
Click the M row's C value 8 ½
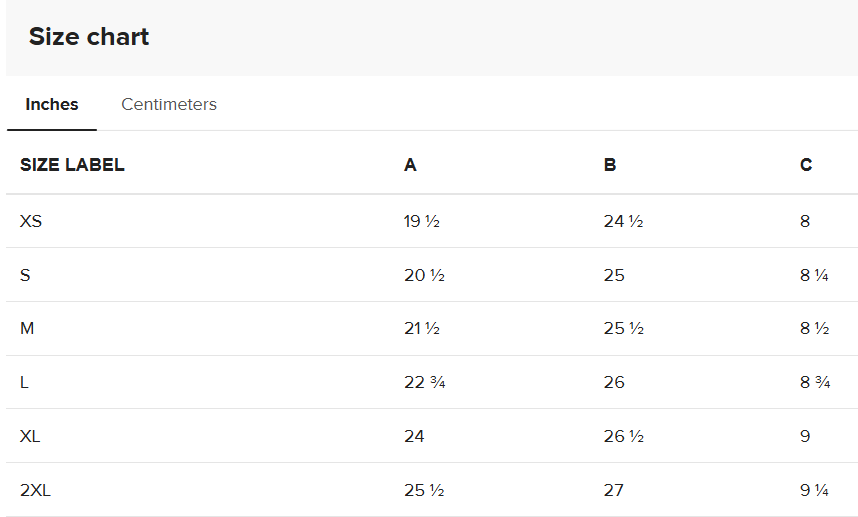(x=814, y=328)
